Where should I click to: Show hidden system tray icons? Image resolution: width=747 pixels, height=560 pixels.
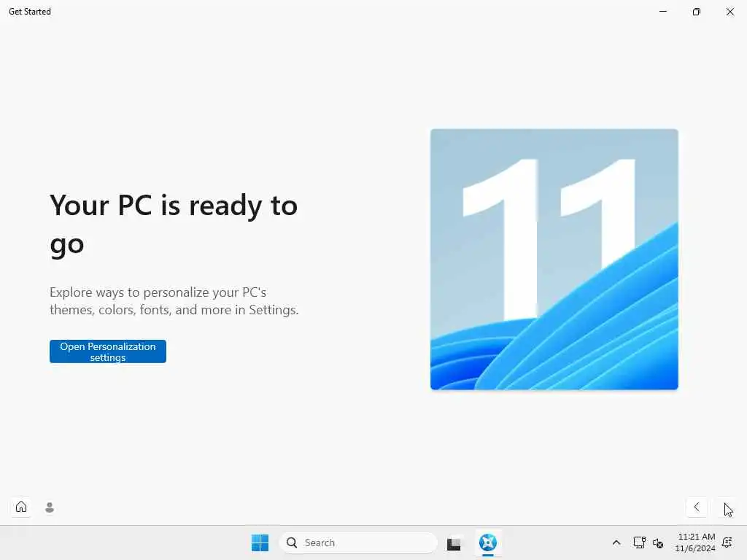616,542
